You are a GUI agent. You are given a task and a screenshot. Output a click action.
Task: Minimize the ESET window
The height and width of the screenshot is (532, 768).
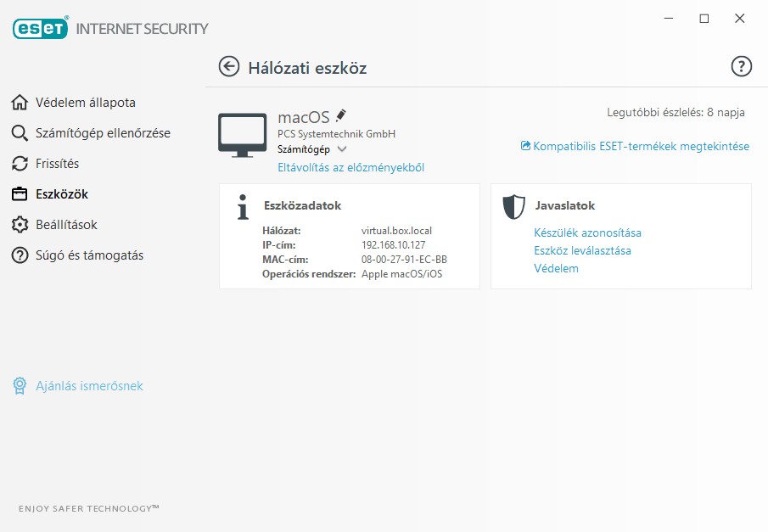click(669, 19)
